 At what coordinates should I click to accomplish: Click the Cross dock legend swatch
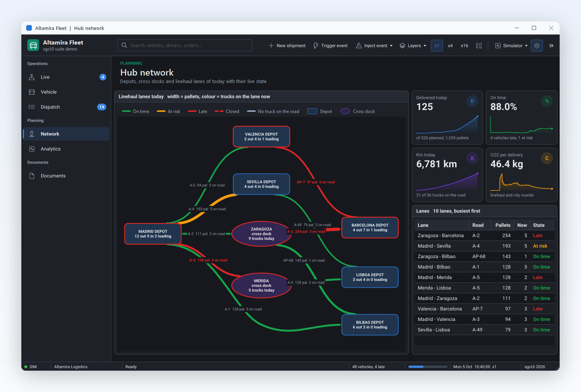click(x=345, y=111)
